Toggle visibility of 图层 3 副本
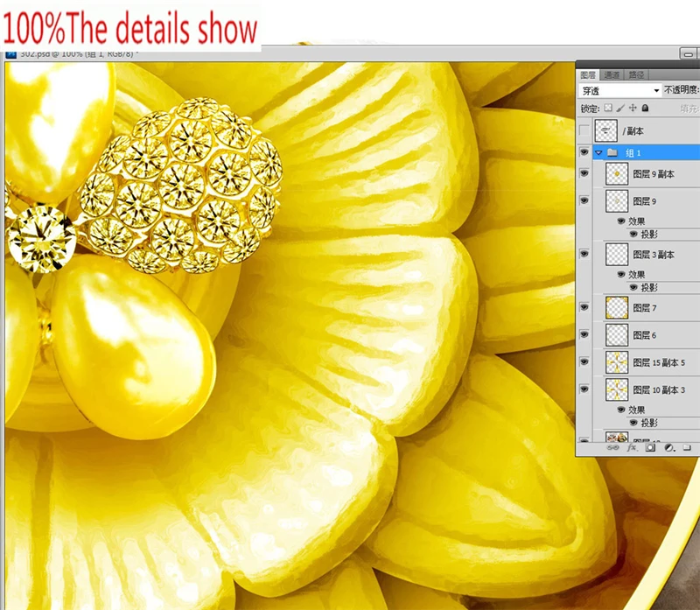The image size is (700, 610). coord(584,254)
